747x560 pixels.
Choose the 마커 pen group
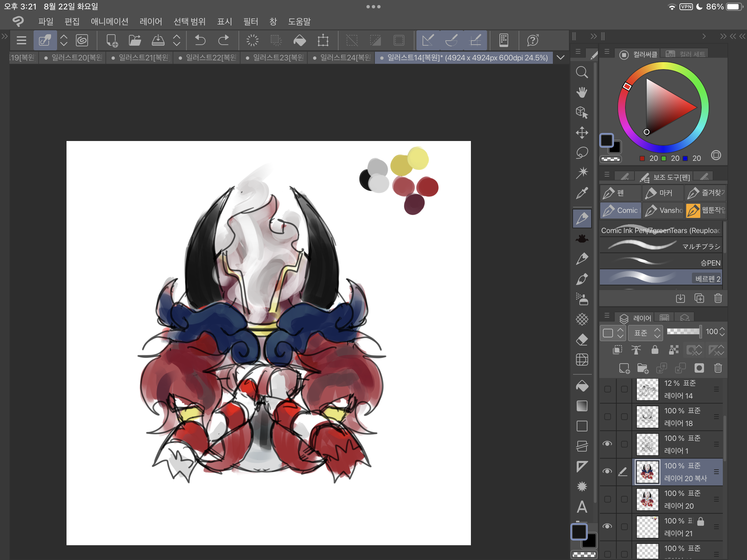(x=662, y=193)
